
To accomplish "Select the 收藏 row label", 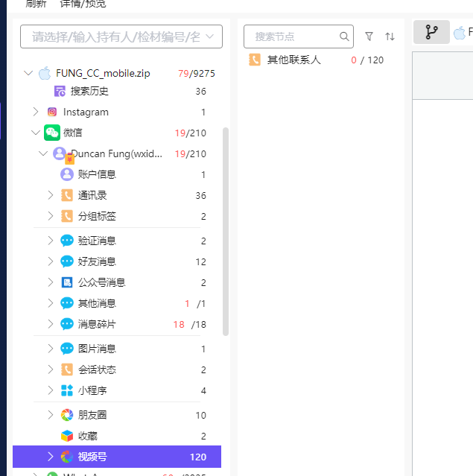I will [x=88, y=436].
